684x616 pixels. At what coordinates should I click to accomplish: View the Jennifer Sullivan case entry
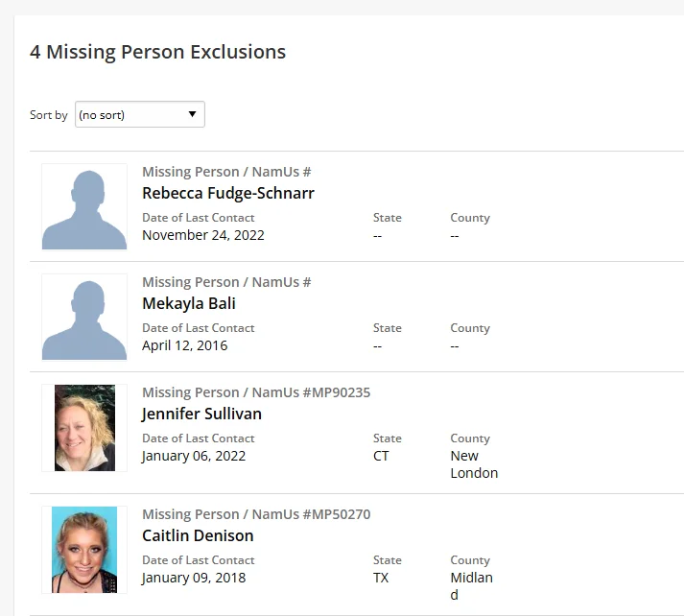[201, 414]
